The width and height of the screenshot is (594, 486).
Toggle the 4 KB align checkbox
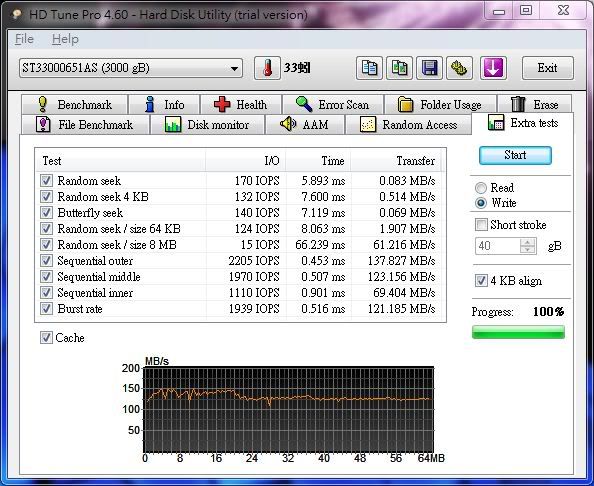pos(481,281)
